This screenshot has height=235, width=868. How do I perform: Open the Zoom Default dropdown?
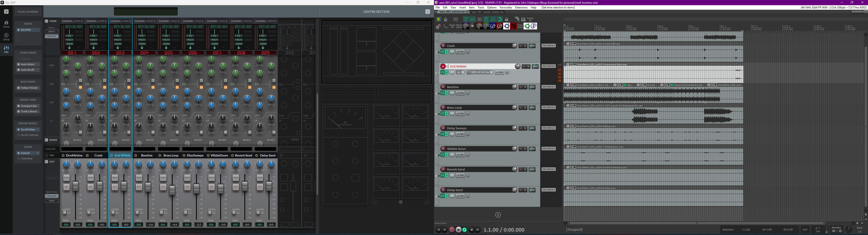pyautogui.click(x=38, y=153)
